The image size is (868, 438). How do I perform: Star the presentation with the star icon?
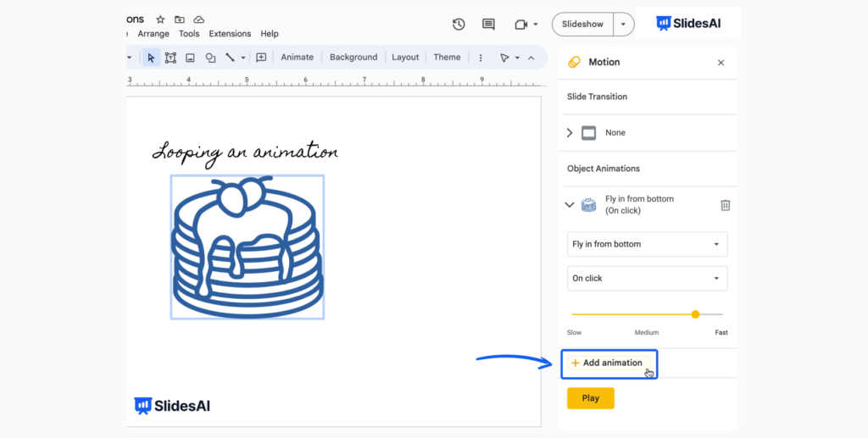pyautogui.click(x=160, y=19)
